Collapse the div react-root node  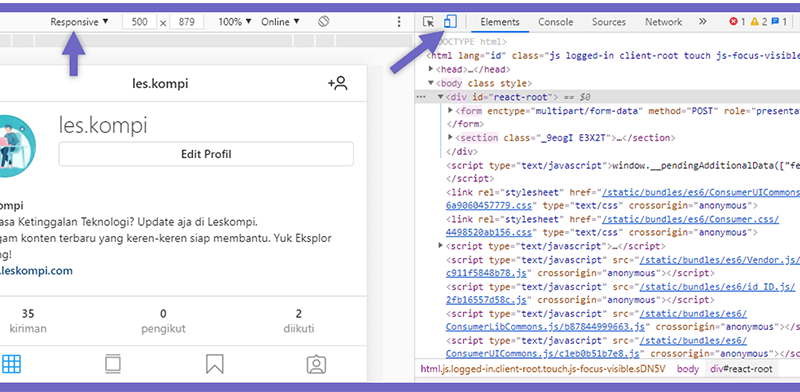pyautogui.click(x=440, y=96)
